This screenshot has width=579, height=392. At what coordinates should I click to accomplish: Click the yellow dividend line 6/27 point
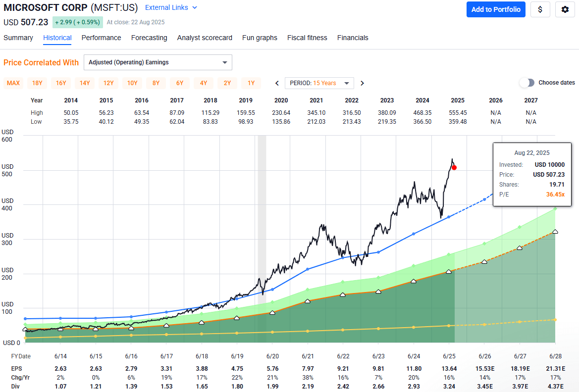coord(520,322)
